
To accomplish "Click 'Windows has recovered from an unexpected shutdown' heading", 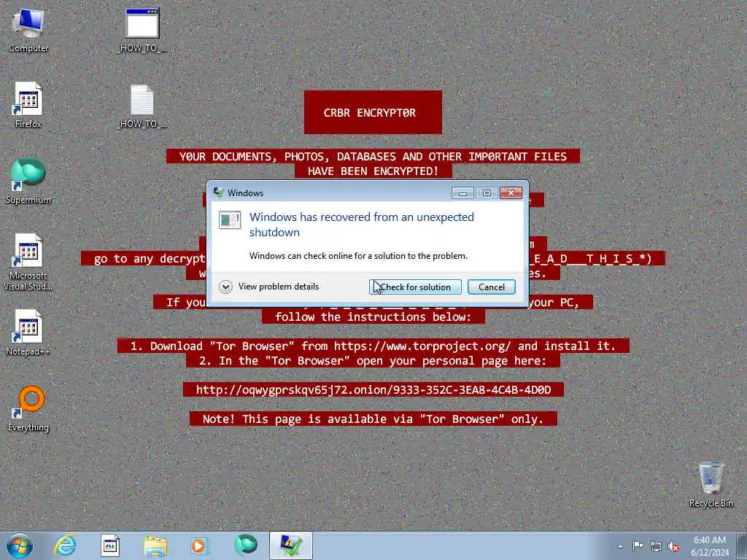I will 362,225.
